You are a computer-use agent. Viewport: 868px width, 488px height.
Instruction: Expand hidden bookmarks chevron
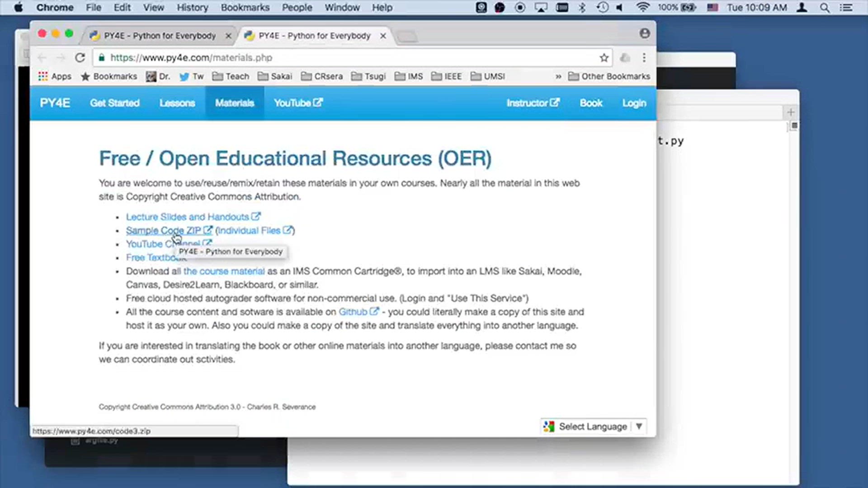pyautogui.click(x=558, y=76)
